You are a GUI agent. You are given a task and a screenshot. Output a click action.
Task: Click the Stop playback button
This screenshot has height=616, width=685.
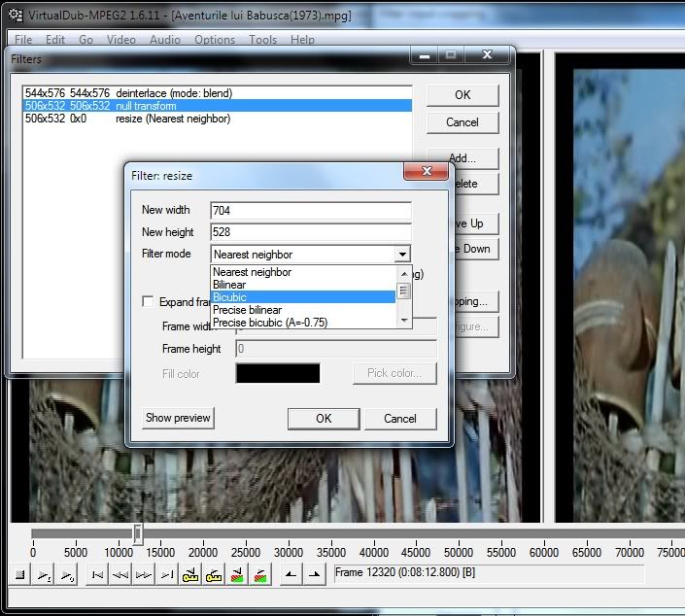point(19,576)
